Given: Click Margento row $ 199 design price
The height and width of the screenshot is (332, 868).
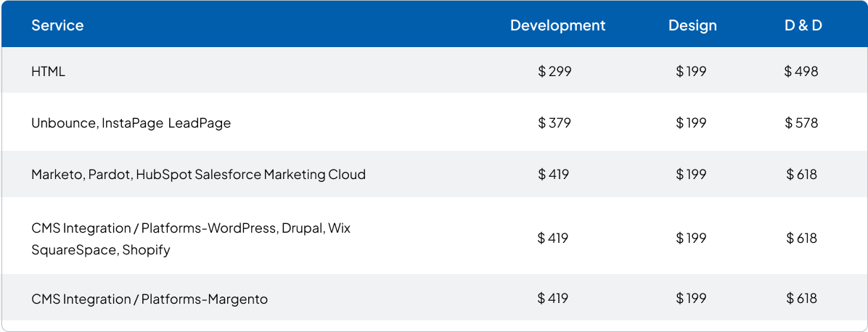Looking at the screenshot, I should click(691, 299).
